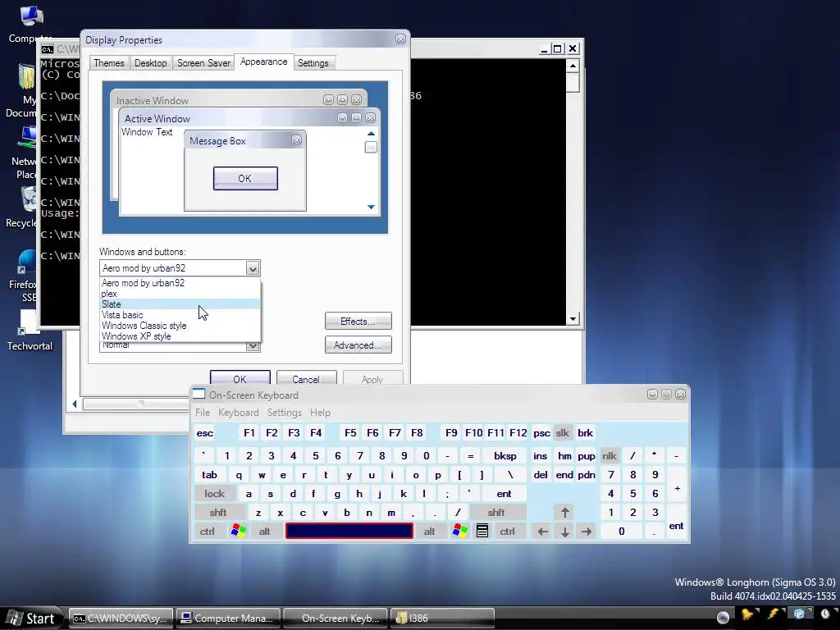Choose Windows XP style option

click(x=180, y=336)
